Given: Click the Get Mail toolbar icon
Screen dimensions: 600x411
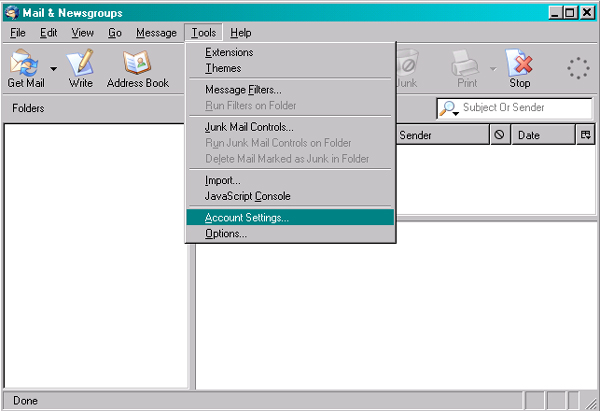Looking at the screenshot, I should pyautogui.click(x=22, y=65).
